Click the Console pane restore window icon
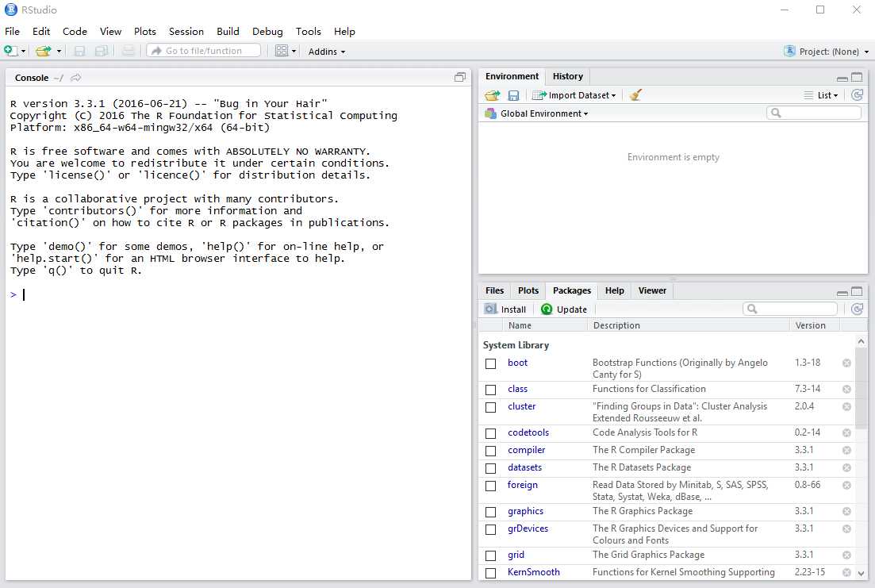This screenshot has height=588, width=875. pyautogui.click(x=460, y=78)
